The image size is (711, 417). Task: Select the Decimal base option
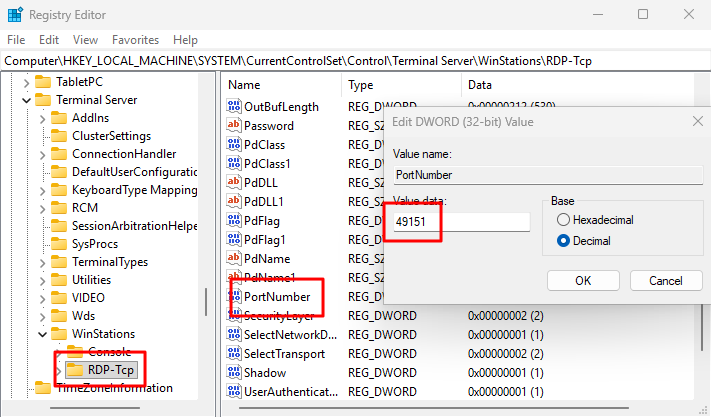coord(564,240)
